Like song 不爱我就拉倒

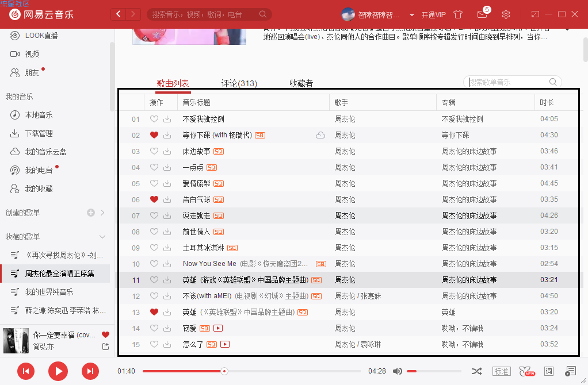[154, 119]
